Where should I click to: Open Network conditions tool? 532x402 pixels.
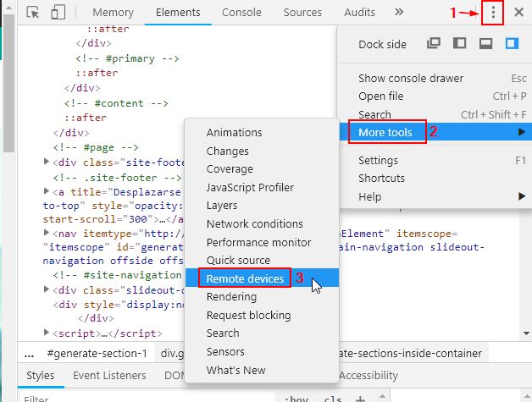tap(262, 224)
